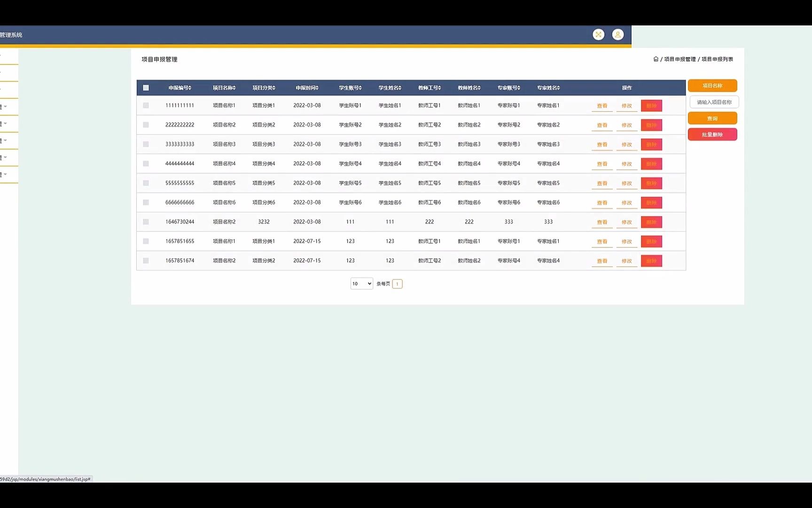Click date 2022-07-15 in row 1657851655
Viewport: 812px width, 508px height.
tap(307, 241)
